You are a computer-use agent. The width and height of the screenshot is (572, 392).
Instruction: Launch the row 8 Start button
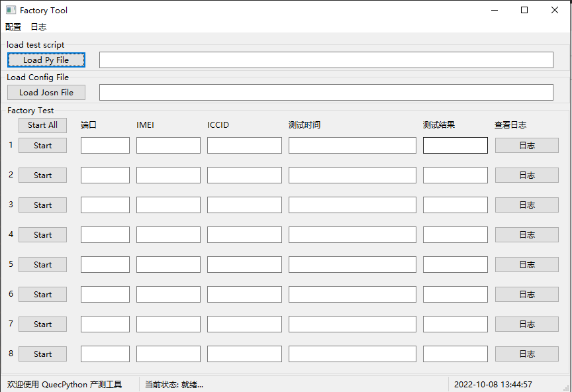point(42,354)
